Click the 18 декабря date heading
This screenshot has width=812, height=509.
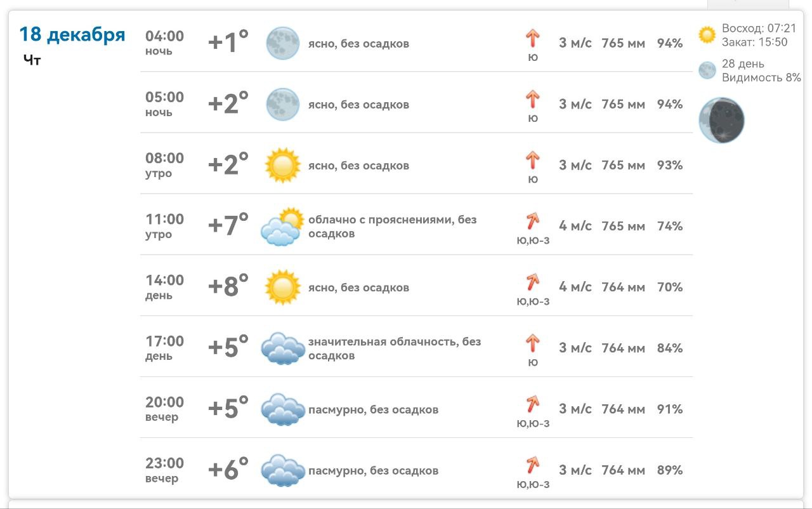72,34
